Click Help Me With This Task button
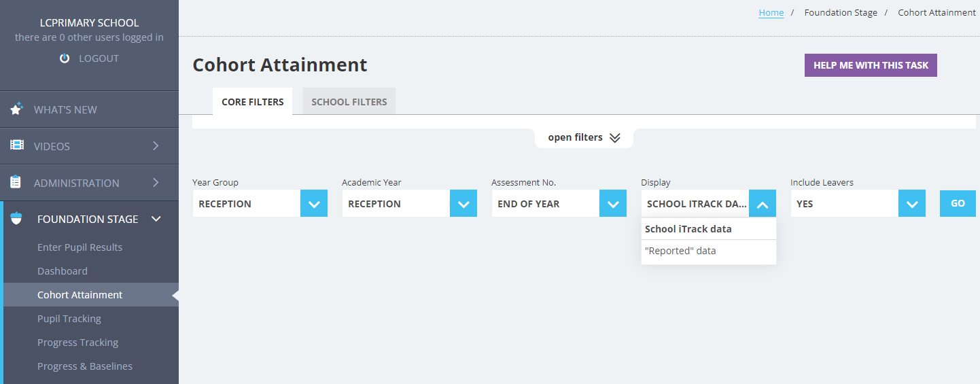The width and height of the screenshot is (980, 384). [871, 65]
